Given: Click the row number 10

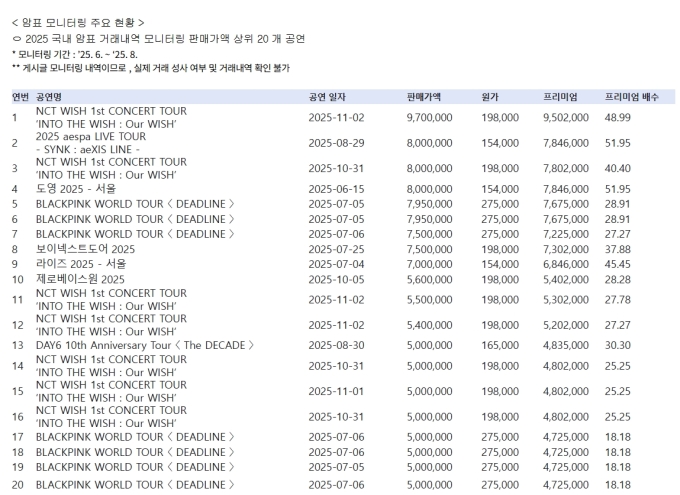Looking at the screenshot, I should tap(17, 280).
